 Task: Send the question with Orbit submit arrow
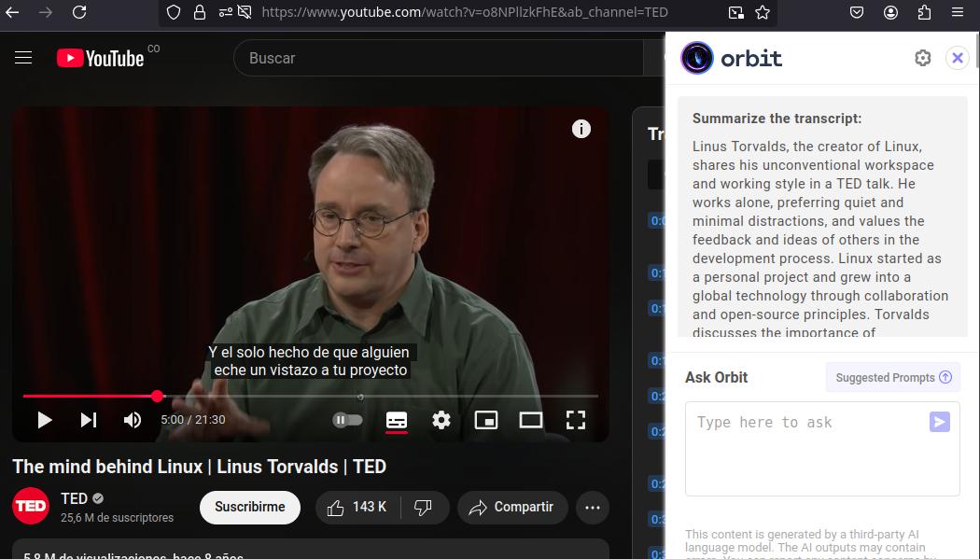[939, 422]
